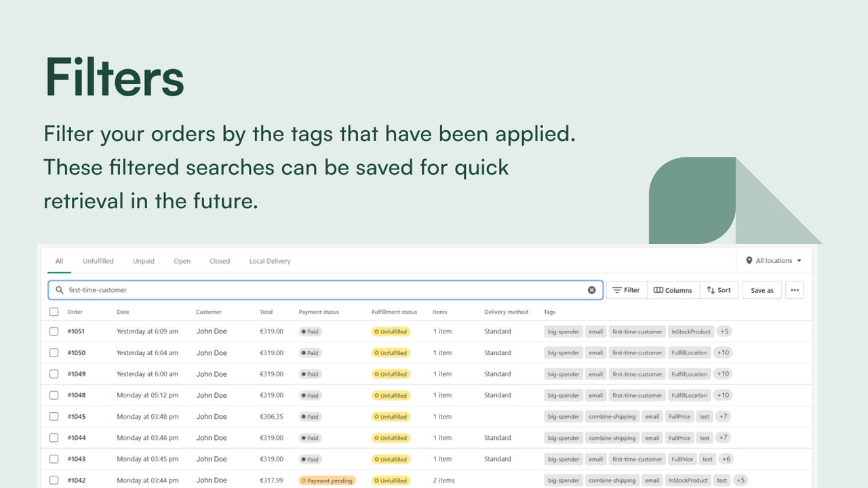Tick the checkbox for order #1044
The height and width of the screenshot is (488, 868).
[x=54, y=438]
